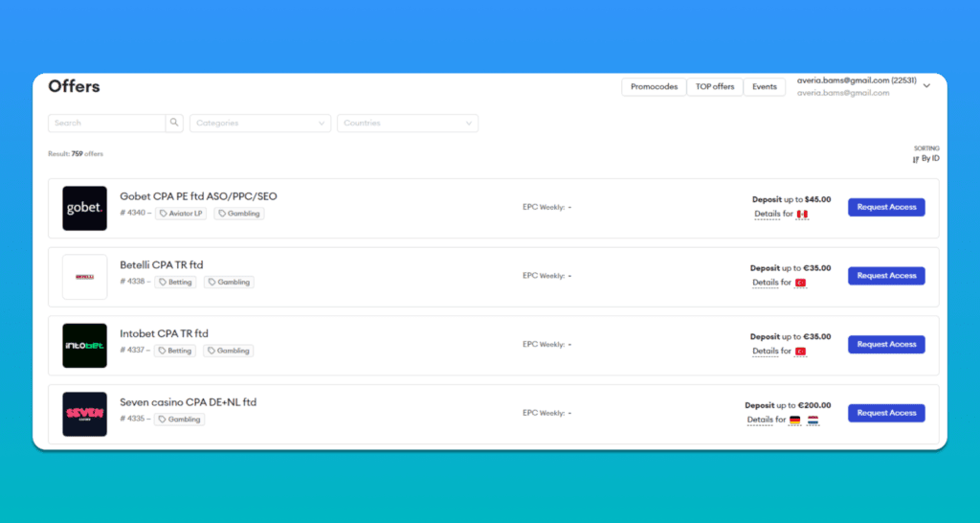980x523 pixels.
Task: Switch to TOP offers tab
Action: pos(715,87)
